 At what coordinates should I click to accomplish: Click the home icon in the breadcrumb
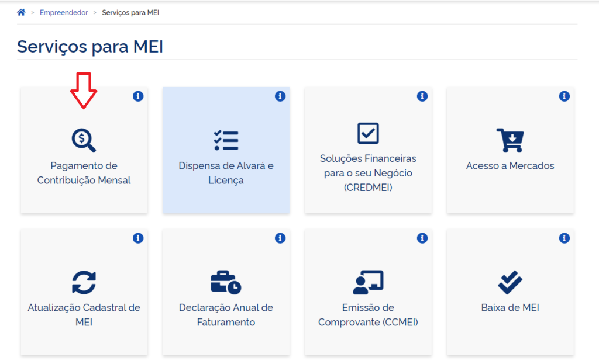pos(21,12)
